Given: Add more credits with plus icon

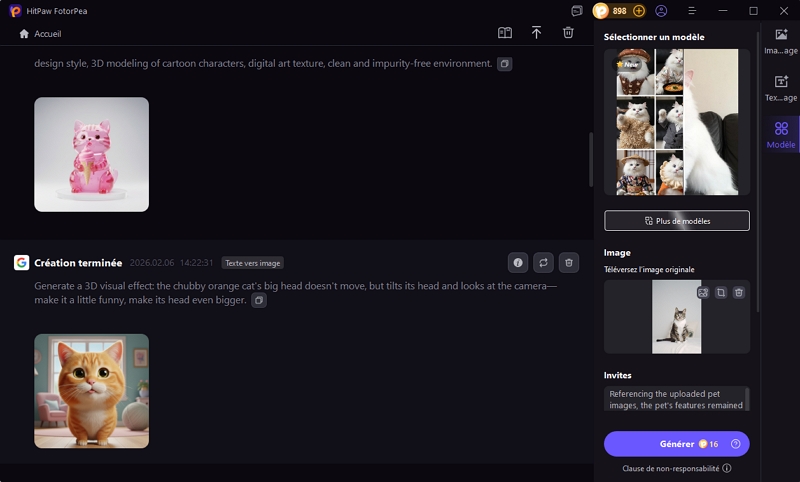Looking at the screenshot, I should 639,11.
